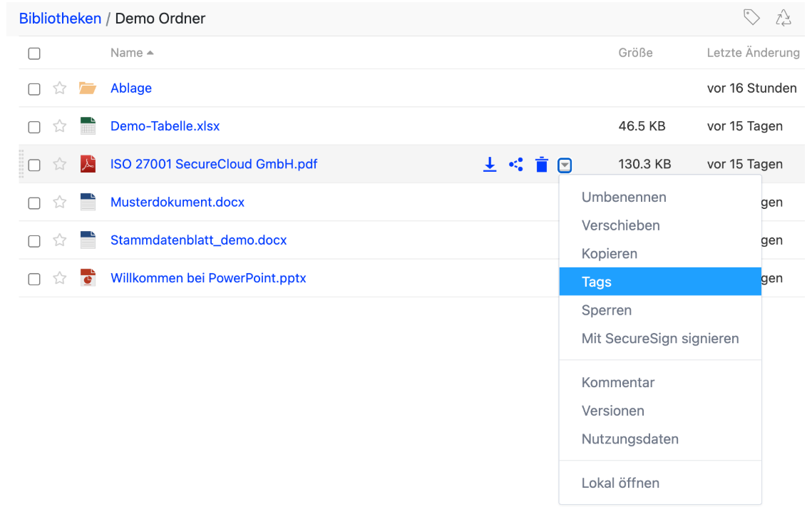Click the Ablage folder icon
This screenshot has height=507, width=812.
(x=88, y=88)
